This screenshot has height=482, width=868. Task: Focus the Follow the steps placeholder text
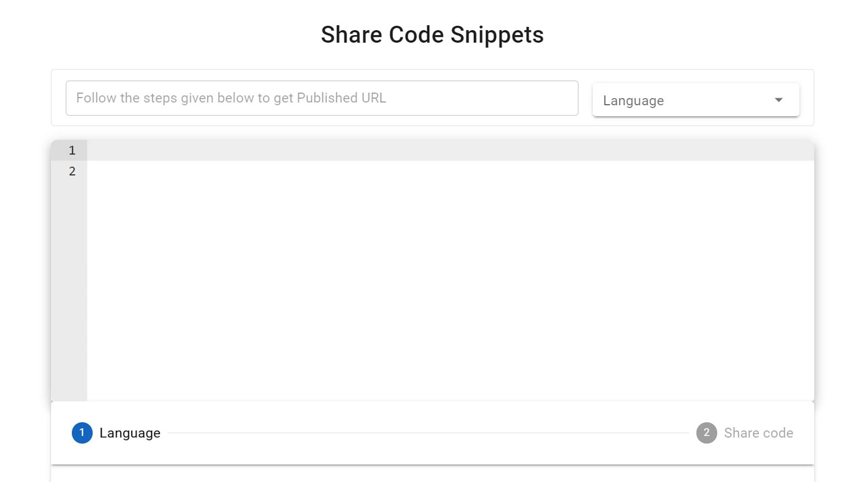(x=231, y=98)
